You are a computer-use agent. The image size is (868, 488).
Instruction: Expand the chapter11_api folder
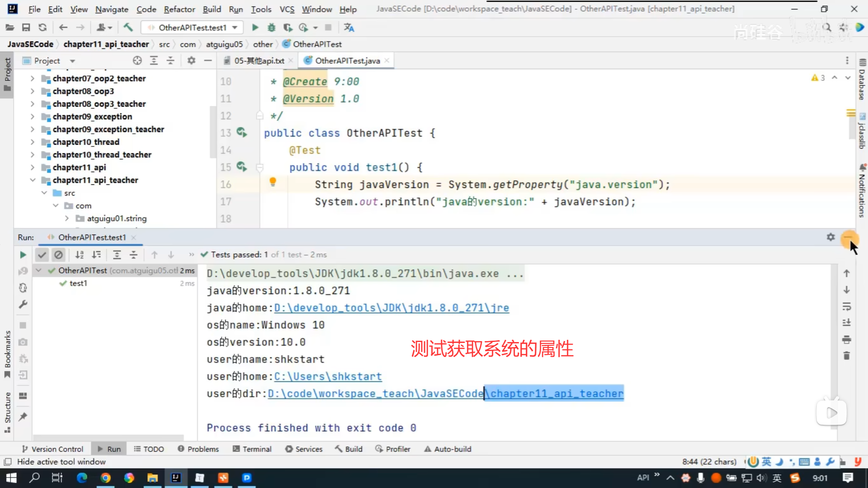click(33, 168)
